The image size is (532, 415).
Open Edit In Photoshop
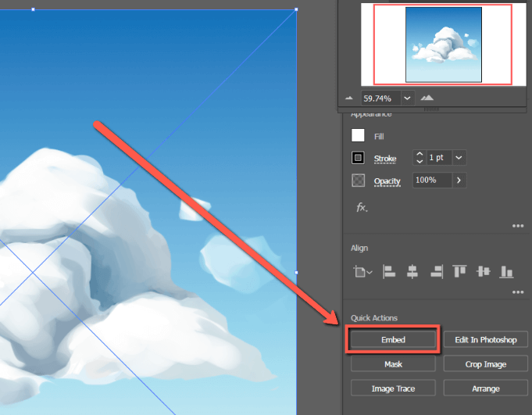(485, 340)
